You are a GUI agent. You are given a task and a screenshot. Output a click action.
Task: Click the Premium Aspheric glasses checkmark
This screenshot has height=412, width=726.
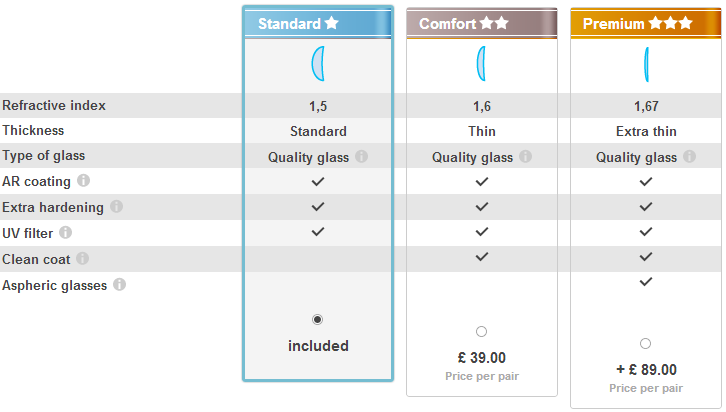coord(646,281)
